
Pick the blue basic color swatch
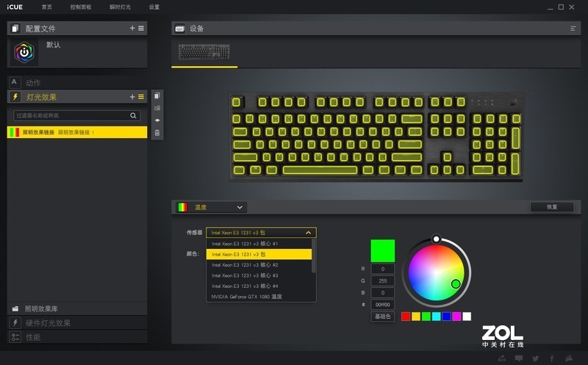coord(446,317)
